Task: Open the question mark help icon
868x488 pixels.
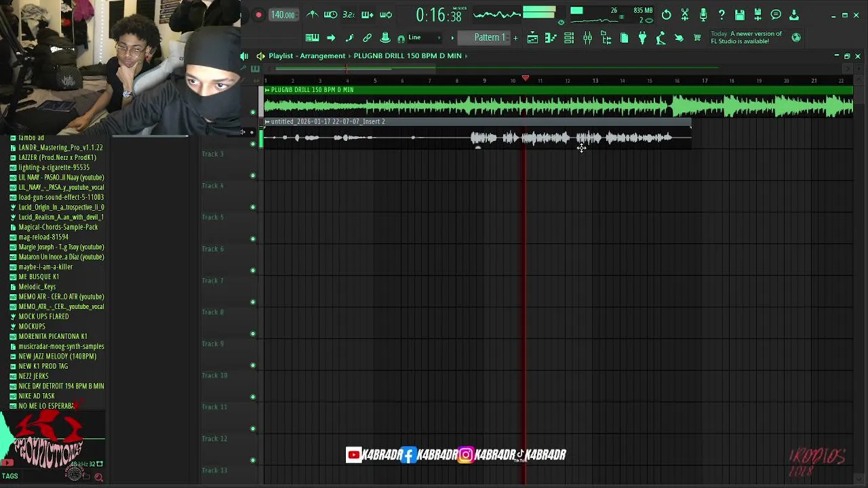Action: click(x=722, y=15)
